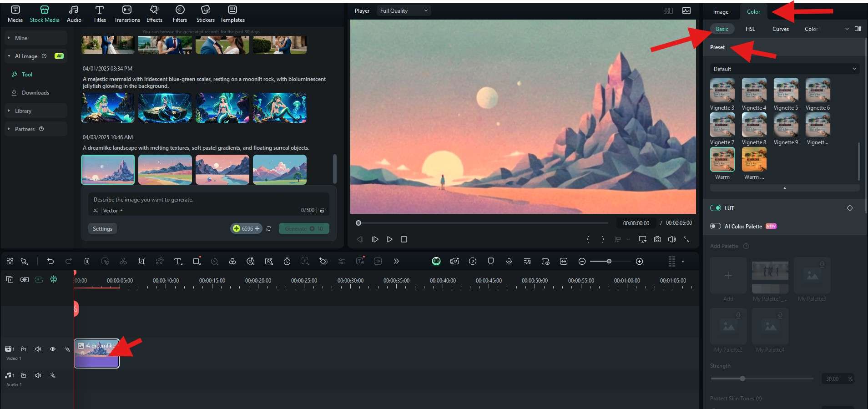This screenshot has width=868, height=409.
Task: Click the Delete trash icon in toolbar
Action: [x=87, y=262]
